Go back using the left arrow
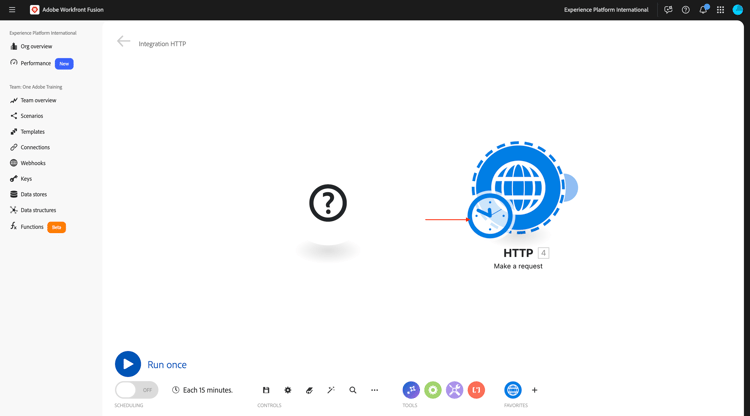 (x=123, y=42)
